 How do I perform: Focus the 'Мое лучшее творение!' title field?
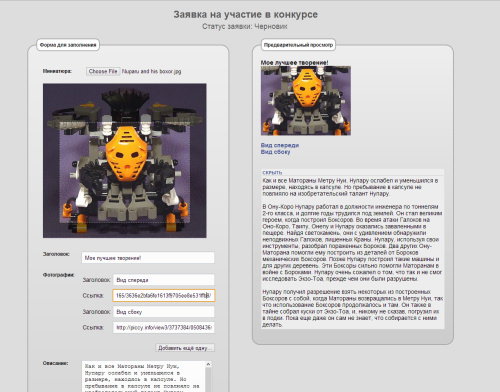point(148,258)
